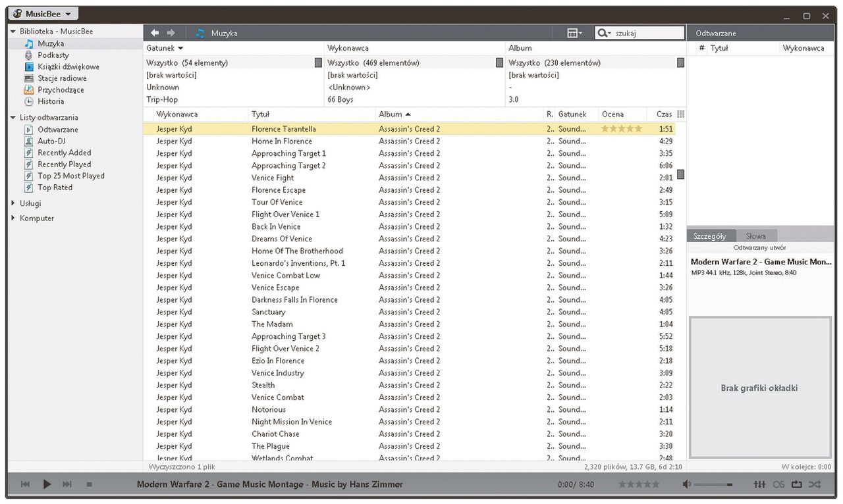
Task: Click the Brak grafiki okładki artwork placeholder
Action: pos(760,388)
